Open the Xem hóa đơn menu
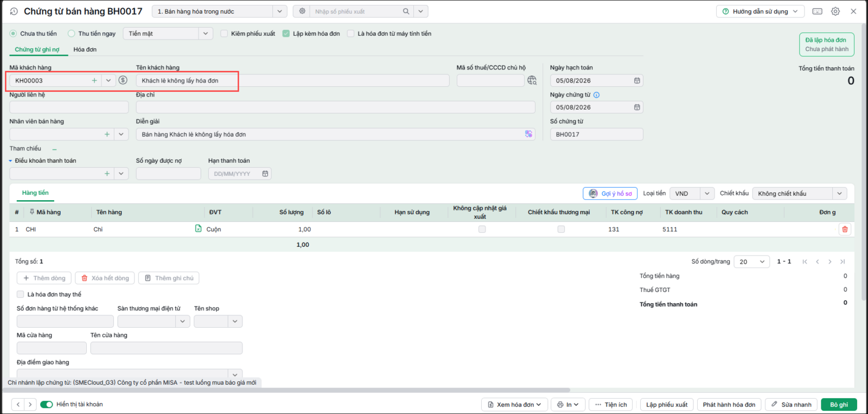The width and height of the screenshot is (868, 414). [x=514, y=404]
